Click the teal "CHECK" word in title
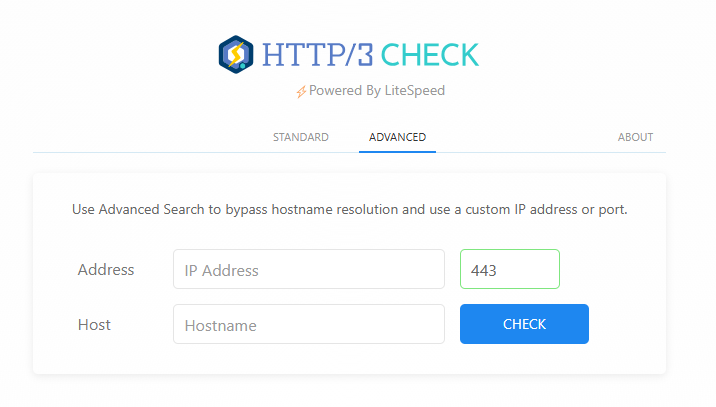 coord(430,54)
